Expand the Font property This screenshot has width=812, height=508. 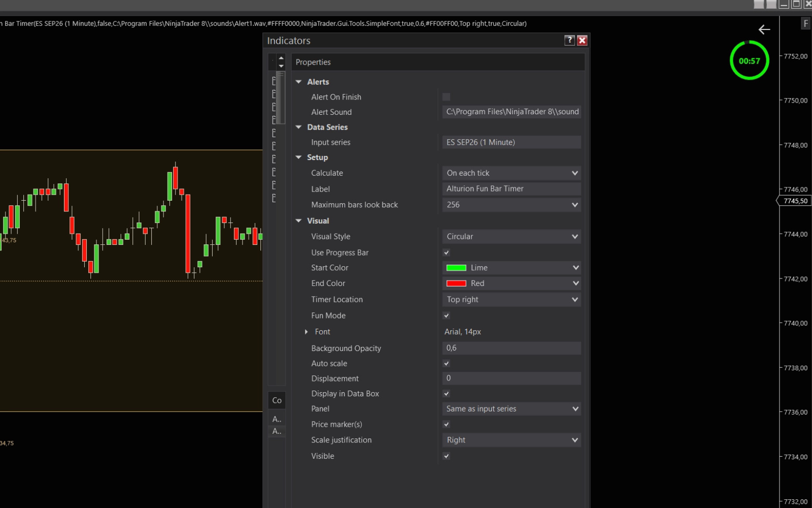(x=306, y=332)
